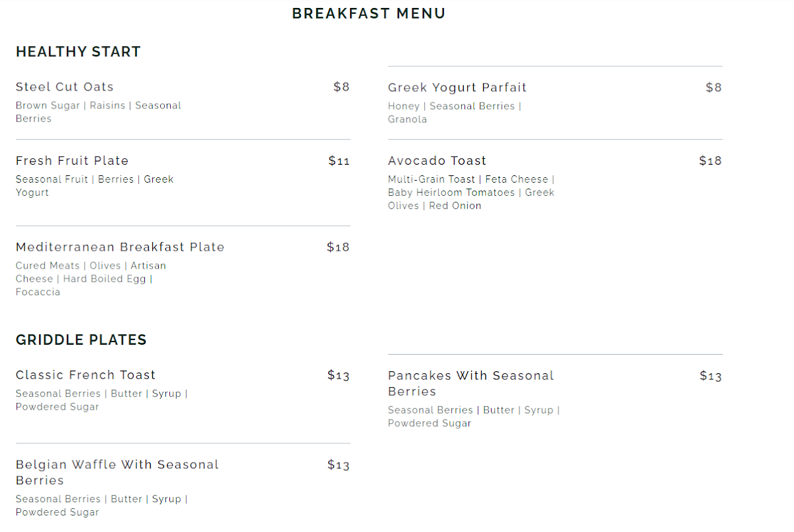The height and width of the screenshot is (532, 794).
Task: Click the Avocado Toast item name
Action: coord(437,161)
